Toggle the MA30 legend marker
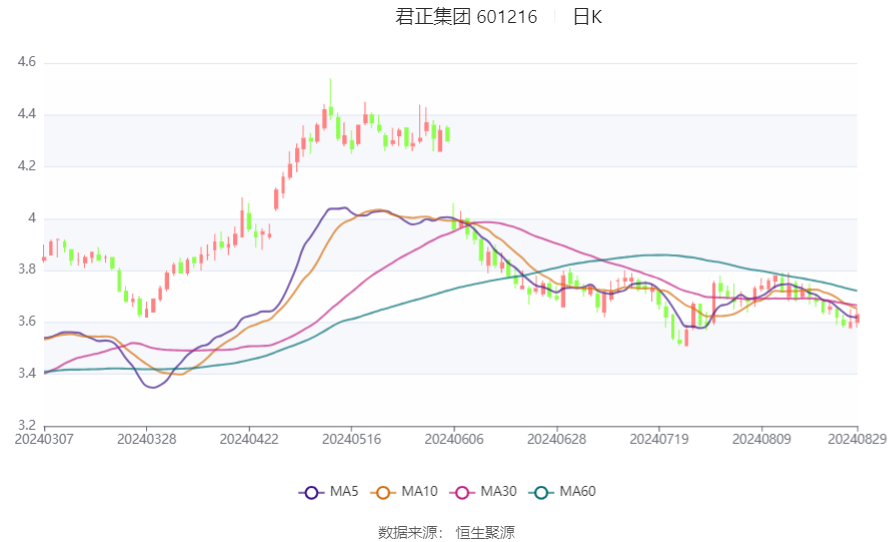The width and height of the screenshot is (893, 542). pyautogui.click(x=462, y=492)
